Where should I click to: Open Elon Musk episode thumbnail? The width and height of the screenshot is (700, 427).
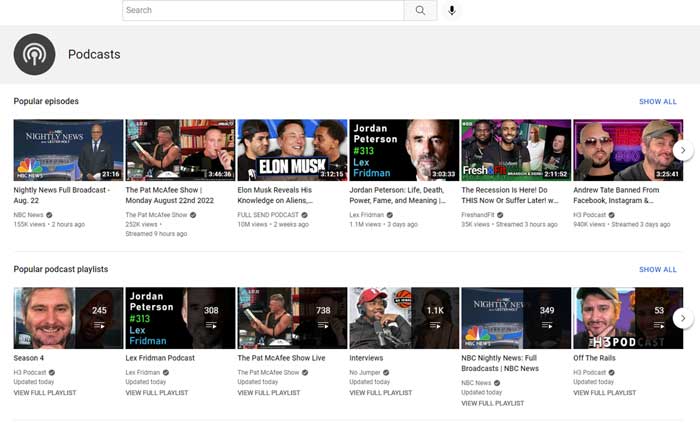[x=292, y=150]
